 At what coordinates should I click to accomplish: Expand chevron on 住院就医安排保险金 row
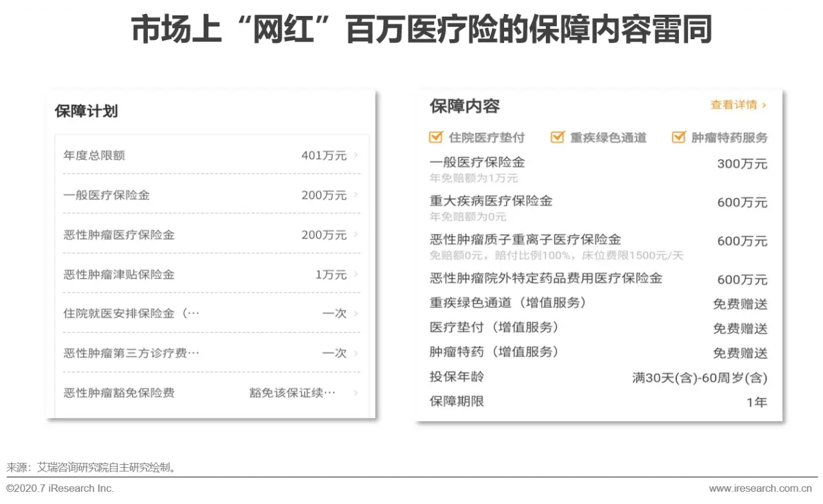pos(356,314)
